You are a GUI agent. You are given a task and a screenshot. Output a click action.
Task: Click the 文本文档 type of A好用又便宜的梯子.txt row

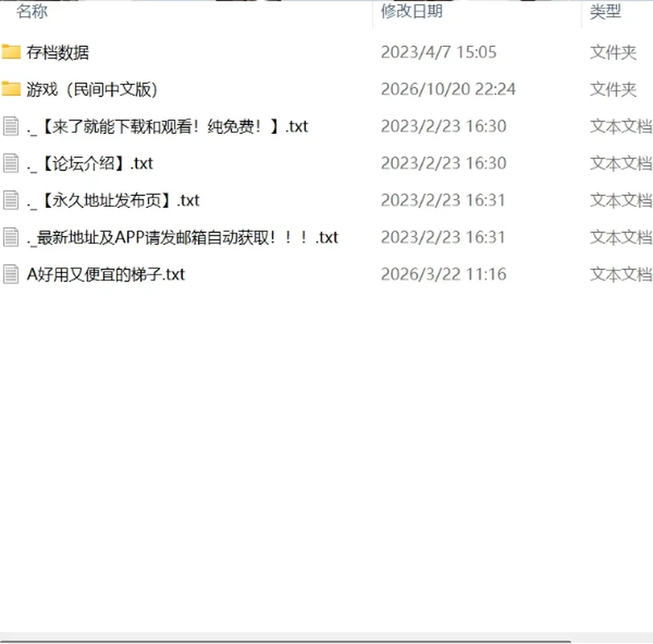tap(621, 275)
